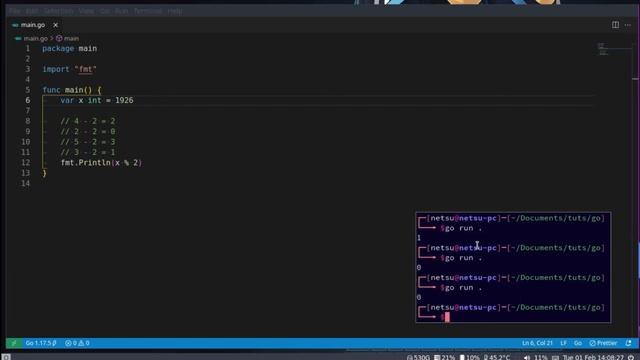The image size is (640, 360).
Task: Click the package main line
Action: tap(70, 48)
